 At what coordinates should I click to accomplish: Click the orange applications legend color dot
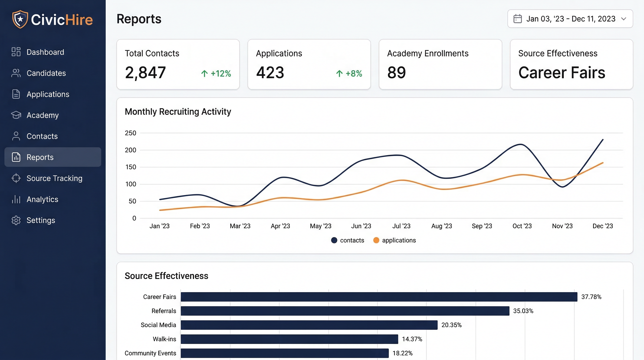[x=377, y=240]
